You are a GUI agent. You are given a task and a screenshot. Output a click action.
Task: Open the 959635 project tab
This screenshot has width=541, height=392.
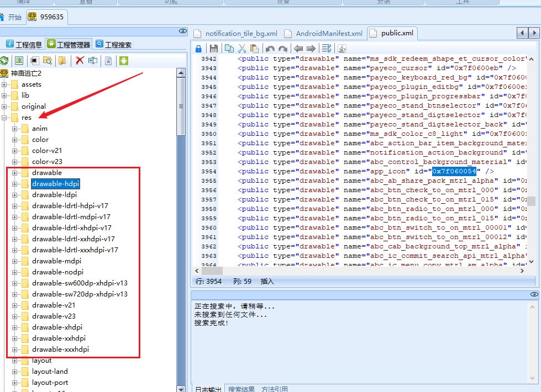[46, 17]
